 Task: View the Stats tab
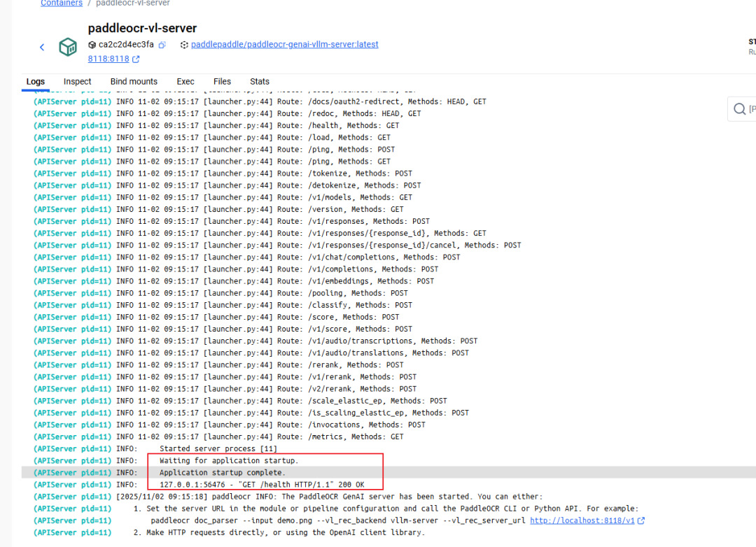tap(259, 82)
